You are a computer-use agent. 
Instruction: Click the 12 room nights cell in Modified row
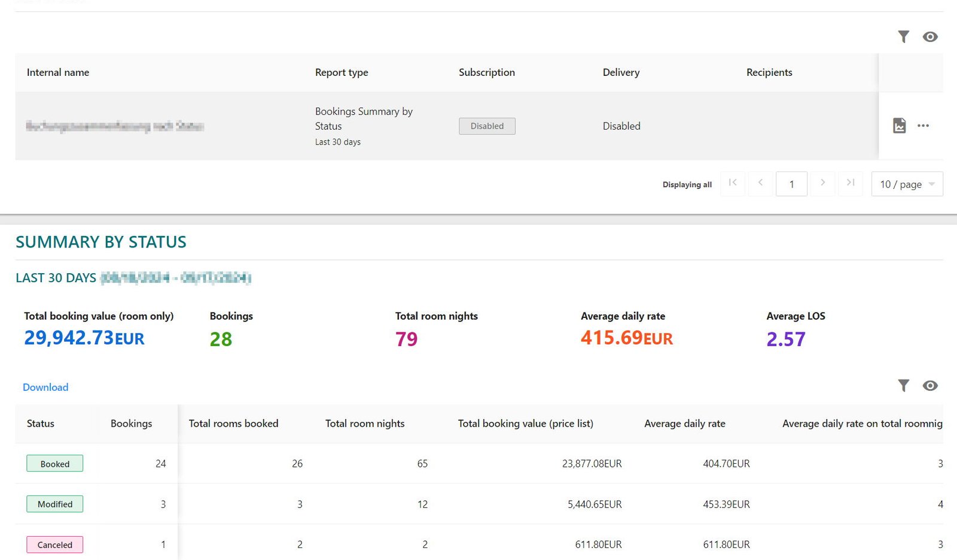point(422,504)
